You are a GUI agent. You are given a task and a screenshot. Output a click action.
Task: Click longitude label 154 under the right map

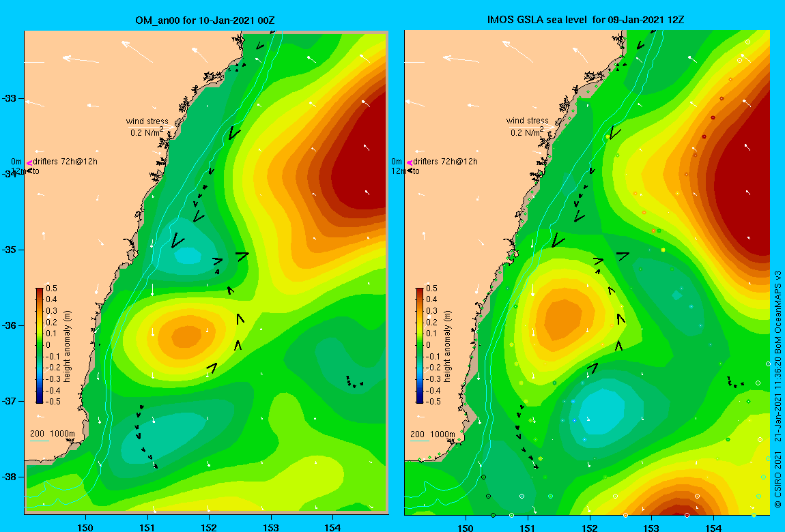(713, 527)
